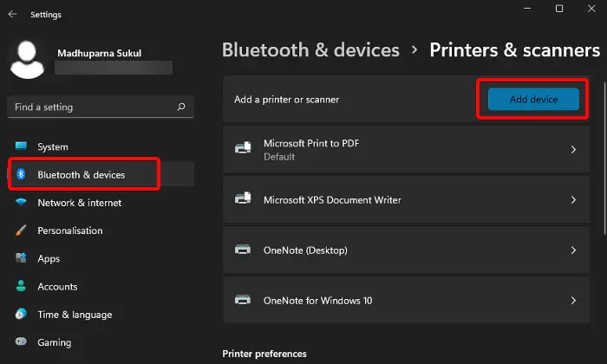Screen dimensions: 607x364
Task: Go to Bluetooth & devices breadcrumb
Action: [310, 50]
